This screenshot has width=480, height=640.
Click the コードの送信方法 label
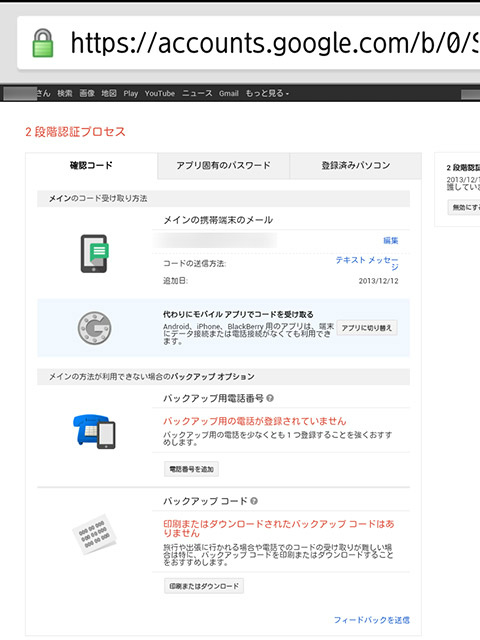point(195,264)
